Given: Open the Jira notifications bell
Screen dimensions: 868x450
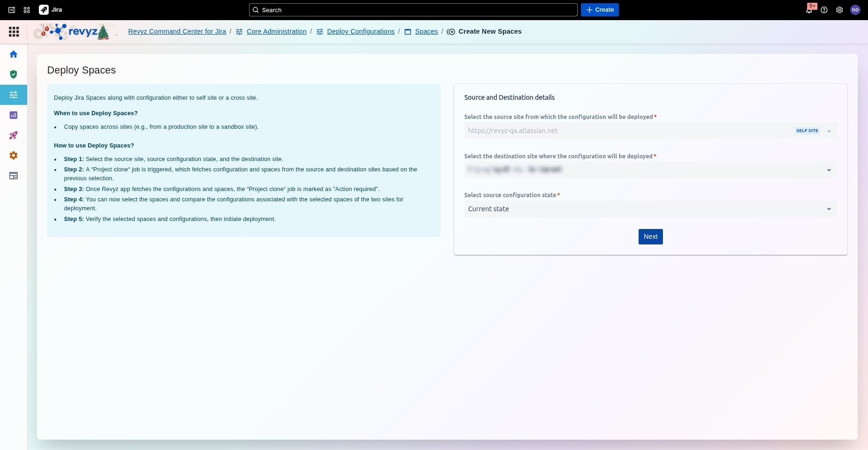Looking at the screenshot, I should pos(809,10).
